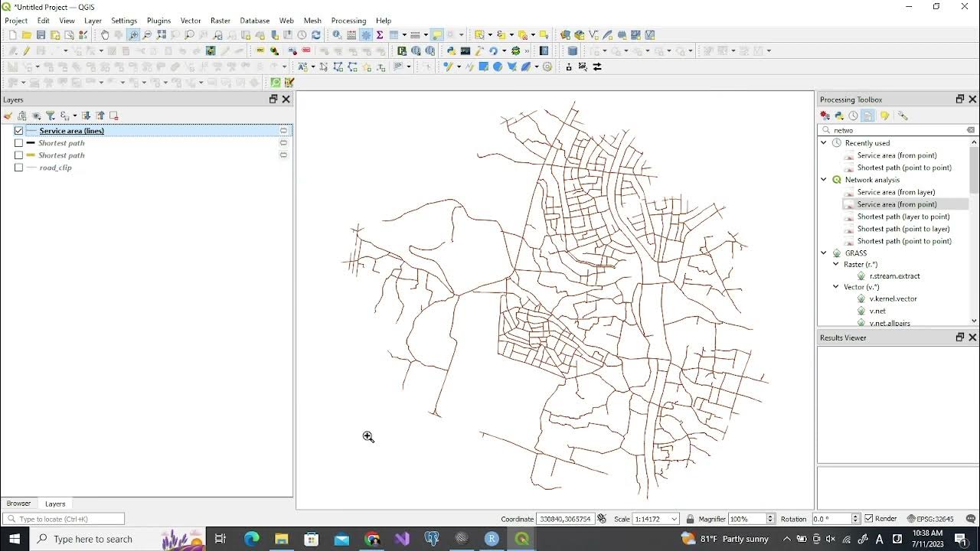980x551 pixels.
Task: Click the Zoom Full extent icon
Action: click(x=162, y=35)
